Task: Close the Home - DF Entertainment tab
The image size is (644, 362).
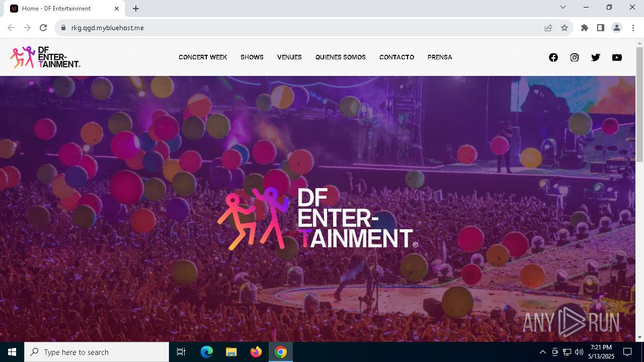Action: click(117, 9)
